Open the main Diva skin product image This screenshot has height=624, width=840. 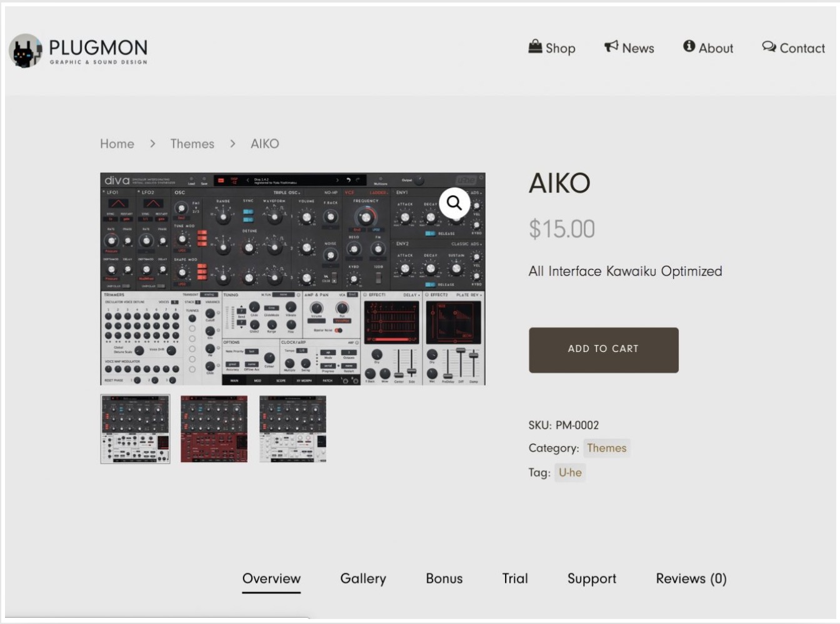click(292, 279)
